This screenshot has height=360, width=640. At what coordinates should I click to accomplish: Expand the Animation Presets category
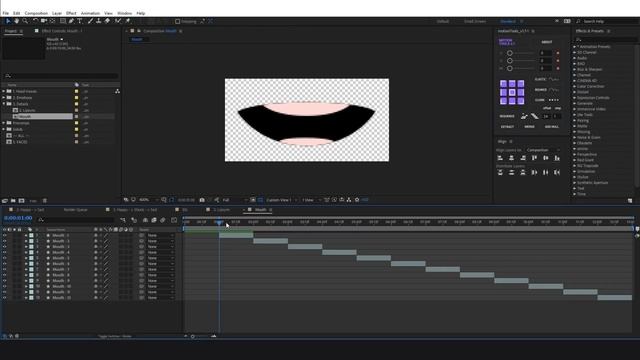tap(574, 47)
